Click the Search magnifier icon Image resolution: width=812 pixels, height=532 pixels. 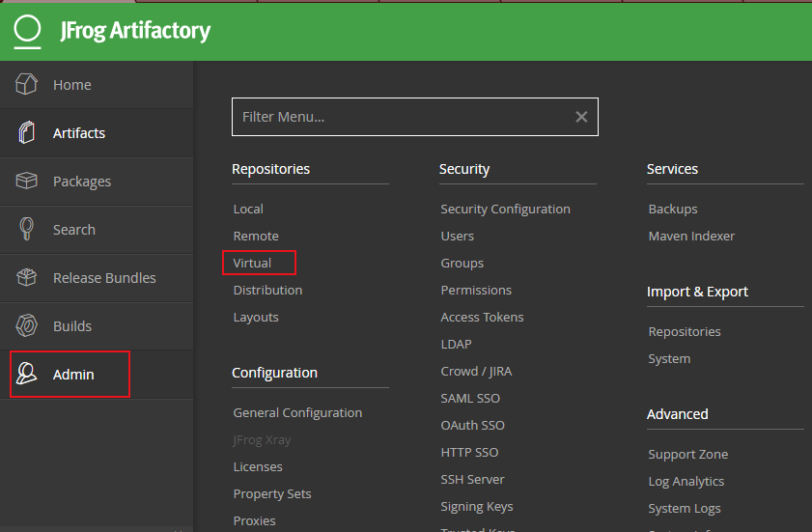point(26,229)
